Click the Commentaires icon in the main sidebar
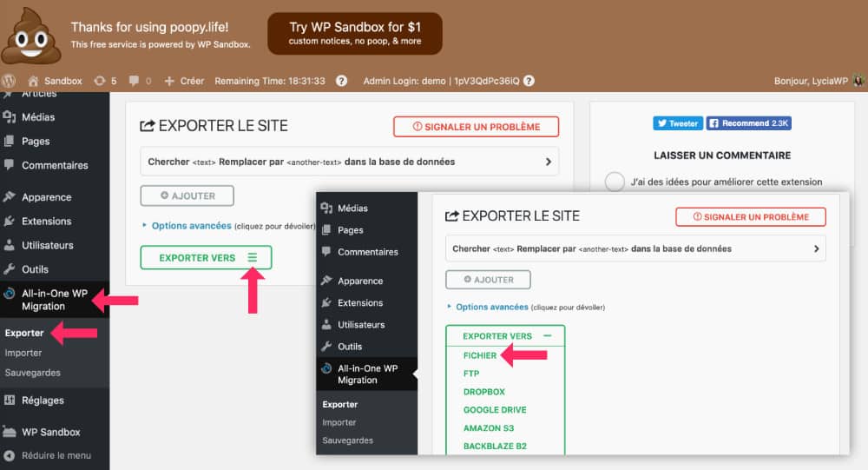Image resolution: width=868 pixels, height=470 pixels. [10, 164]
